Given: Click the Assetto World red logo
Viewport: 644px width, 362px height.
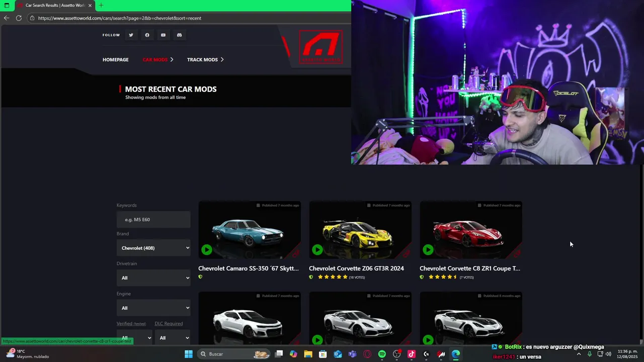Looking at the screenshot, I should pos(320,47).
